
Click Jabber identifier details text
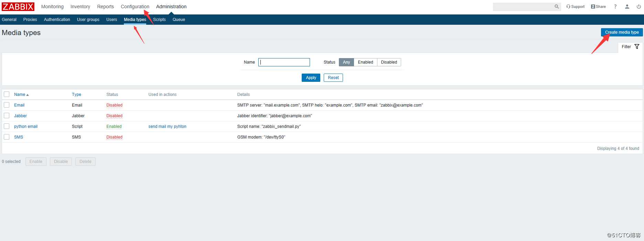click(275, 116)
